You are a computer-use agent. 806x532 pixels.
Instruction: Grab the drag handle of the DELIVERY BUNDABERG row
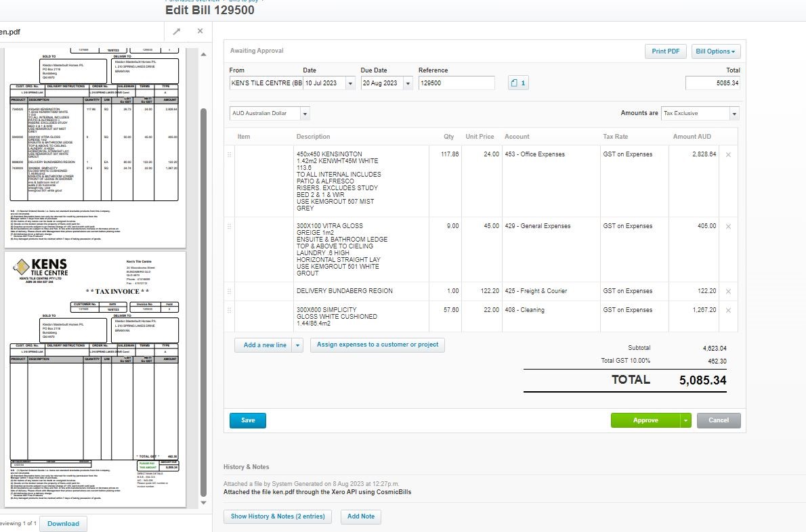tap(229, 291)
